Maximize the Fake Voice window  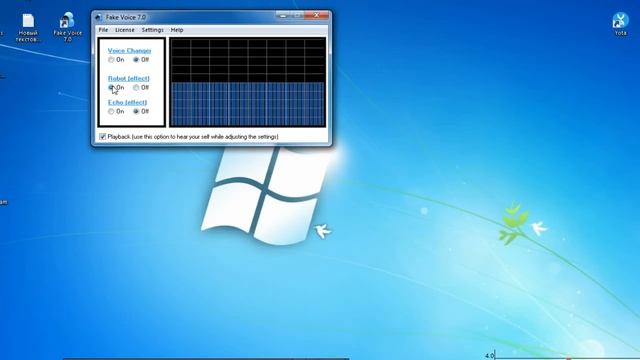(298, 16)
